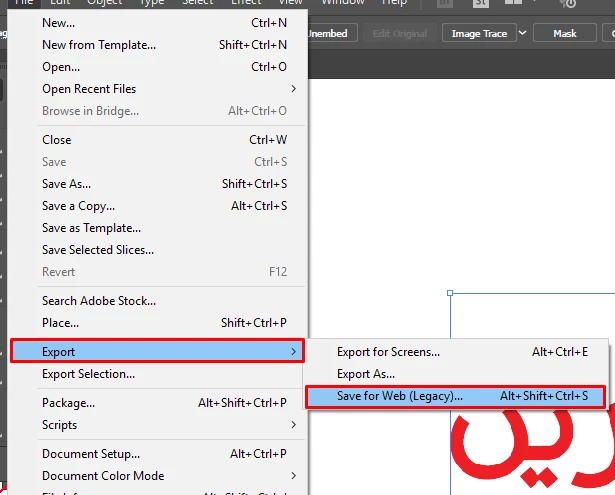Open Image Trace preset dropdown arrow

pyautogui.click(x=523, y=33)
